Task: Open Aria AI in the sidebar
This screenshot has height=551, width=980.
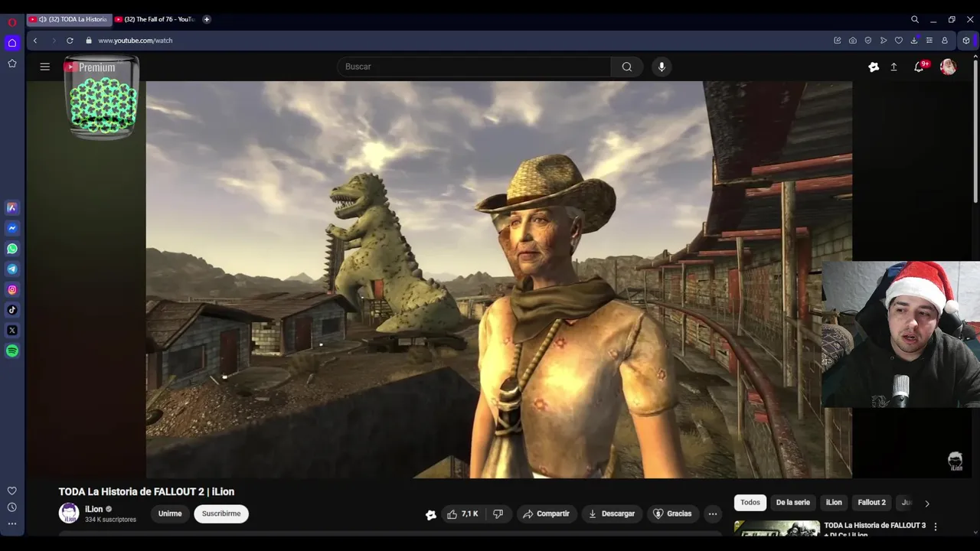Action: [12, 207]
